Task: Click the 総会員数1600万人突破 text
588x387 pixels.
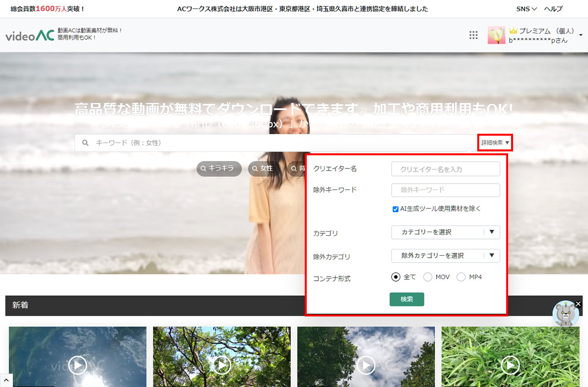Action: click(48, 9)
